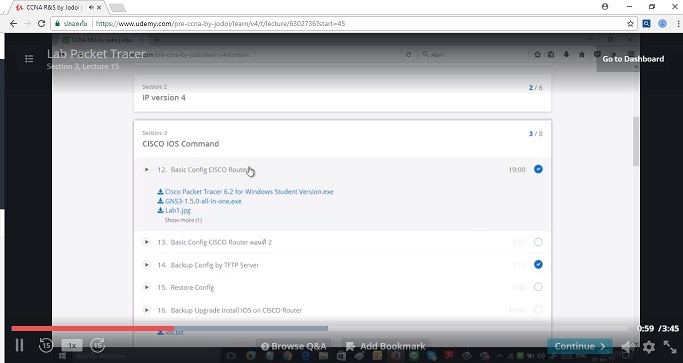The width and height of the screenshot is (683, 363).
Task: View the green padlock site info
Action: 58,24
